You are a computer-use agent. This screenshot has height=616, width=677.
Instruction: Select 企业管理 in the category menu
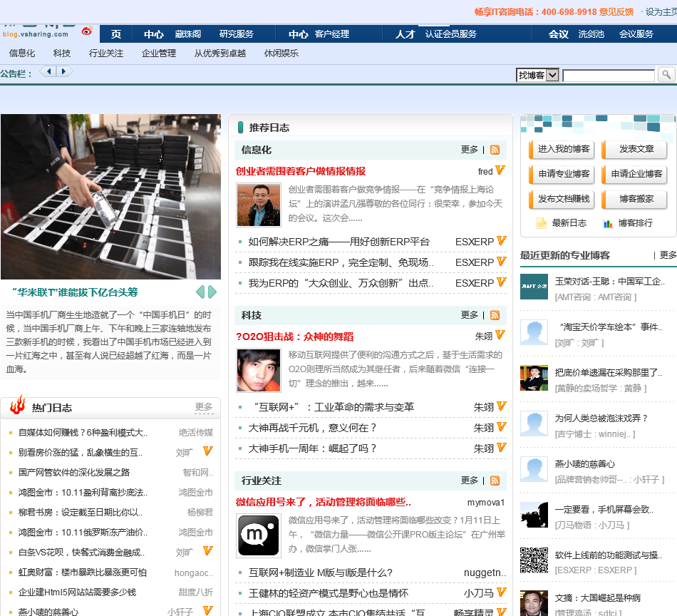pos(159,53)
